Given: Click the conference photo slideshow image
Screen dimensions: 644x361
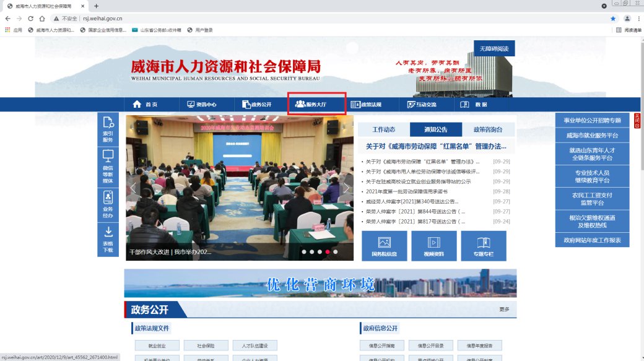Looking at the screenshot, I should click(x=240, y=188).
